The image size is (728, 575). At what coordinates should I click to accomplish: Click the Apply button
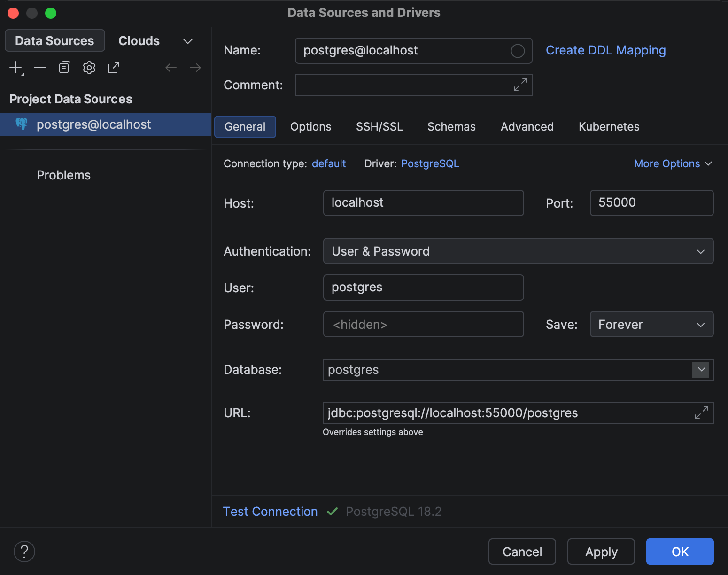[601, 552]
